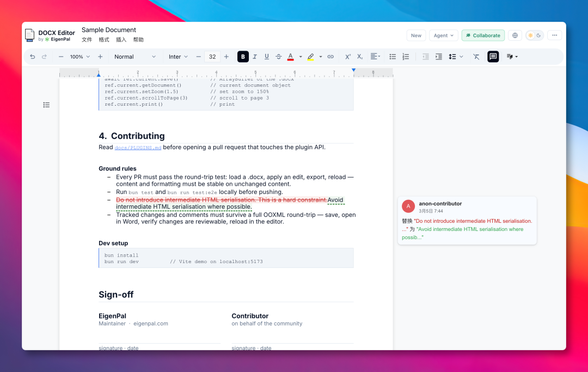Rename the Sample Document title
The height and width of the screenshot is (372, 588).
[109, 30]
